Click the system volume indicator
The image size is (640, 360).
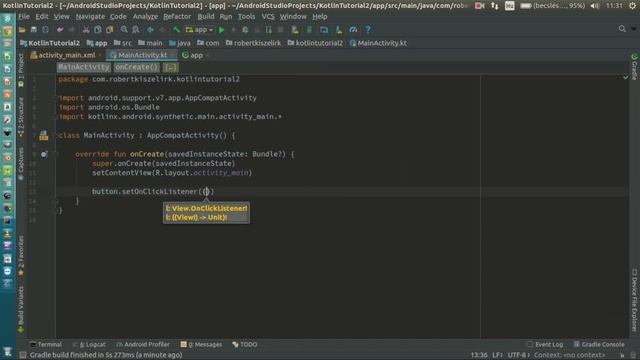(x=595, y=6)
